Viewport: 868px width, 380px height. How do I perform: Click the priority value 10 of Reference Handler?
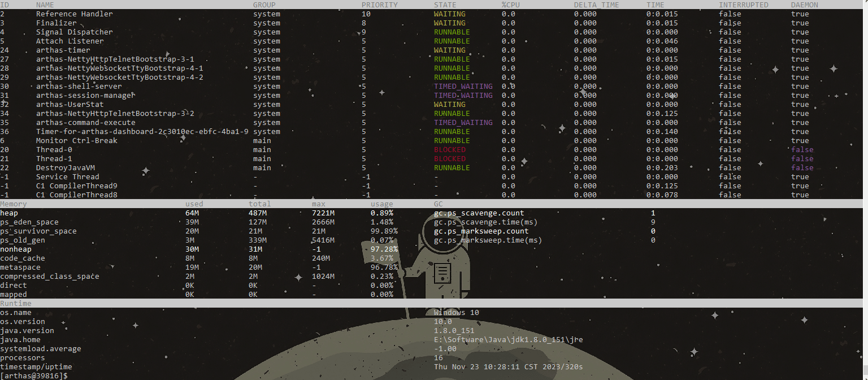(366, 14)
